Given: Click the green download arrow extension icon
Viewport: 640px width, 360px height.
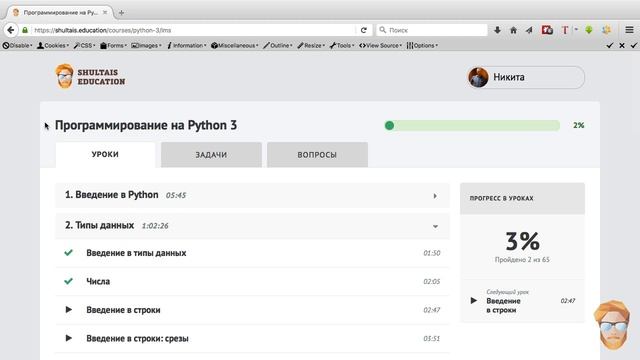Looking at the screenshot, I should [x=589, y=30].
